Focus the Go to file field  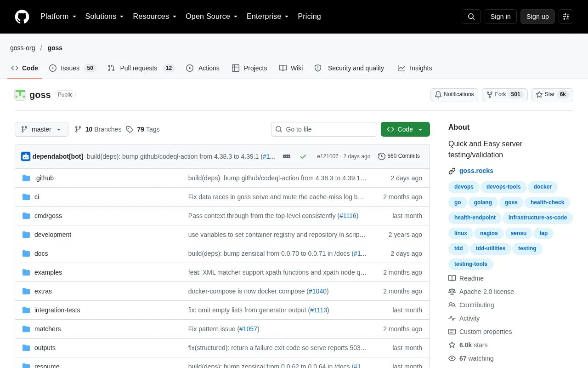(x=324, y=129)
